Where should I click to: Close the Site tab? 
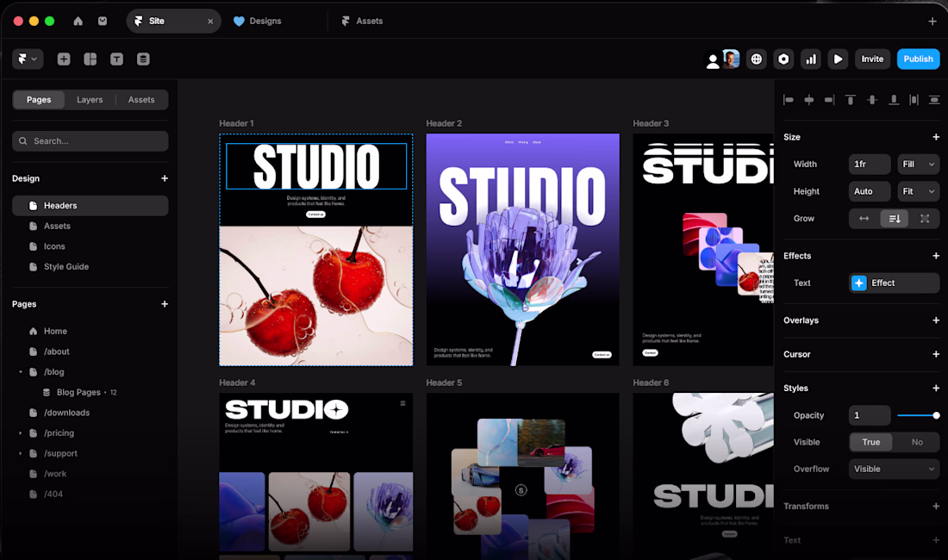[210, 22]
